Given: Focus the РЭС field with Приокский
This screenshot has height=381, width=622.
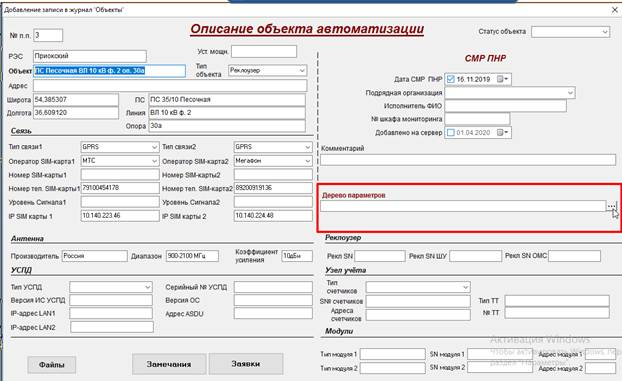Looking at the screenshot, I should pos(90,56).
